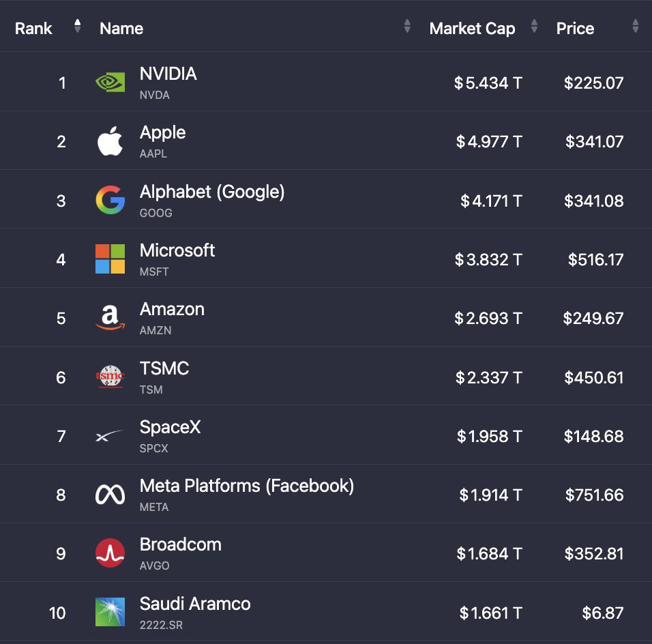Sort table by Name column arrows
This screenshot has width=652, height=644.
pyautogui.click(x=408, y=26)
